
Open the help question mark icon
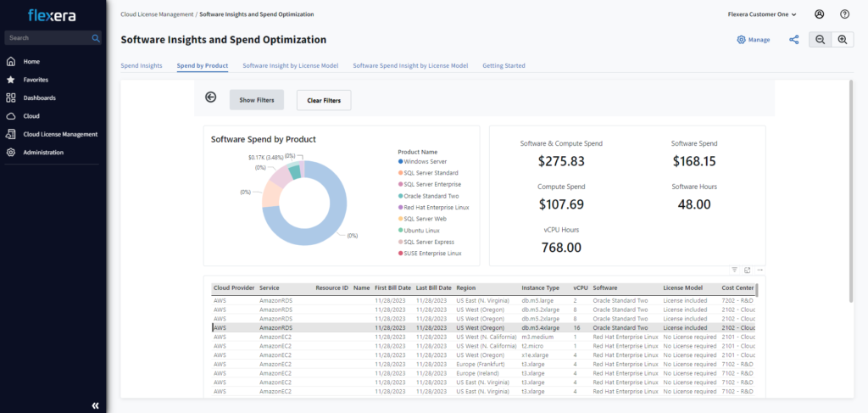pos(844,14)
